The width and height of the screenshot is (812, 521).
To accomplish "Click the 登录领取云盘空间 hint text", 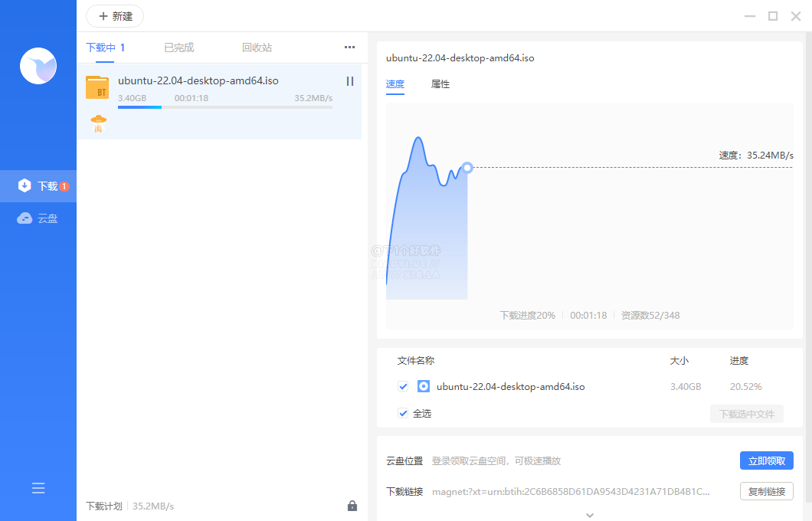I will (496, 461).
